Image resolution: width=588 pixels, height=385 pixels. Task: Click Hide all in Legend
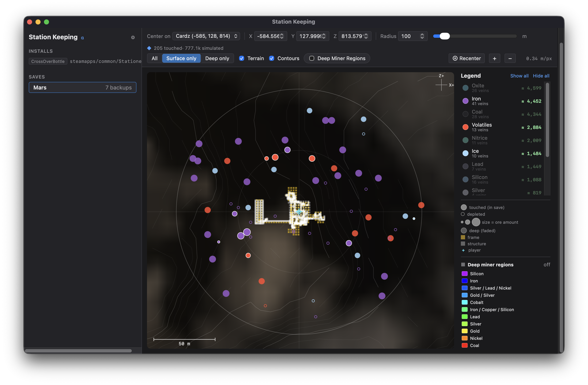point(541,76)
